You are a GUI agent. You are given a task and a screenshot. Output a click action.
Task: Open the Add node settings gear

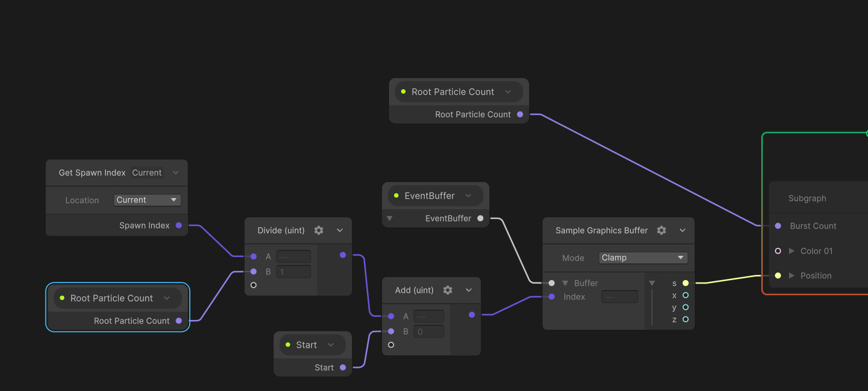[448, 290]
